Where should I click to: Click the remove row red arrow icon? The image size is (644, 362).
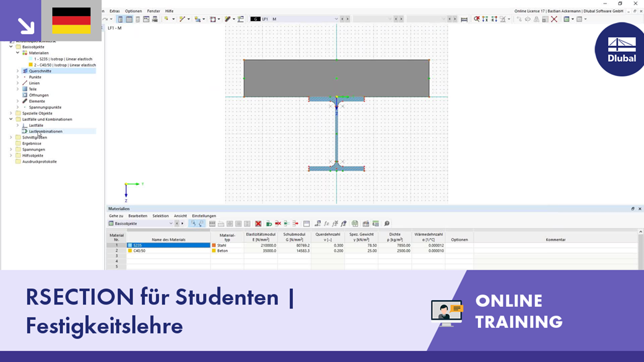[295, 223]
